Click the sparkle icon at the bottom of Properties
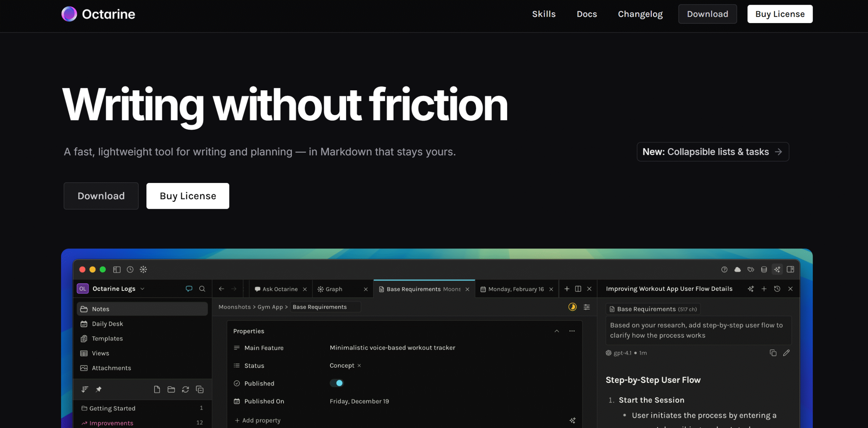Image resolution: width=868 pixels, height=428 pixels. pyautogui.click(x=572, y=421)
